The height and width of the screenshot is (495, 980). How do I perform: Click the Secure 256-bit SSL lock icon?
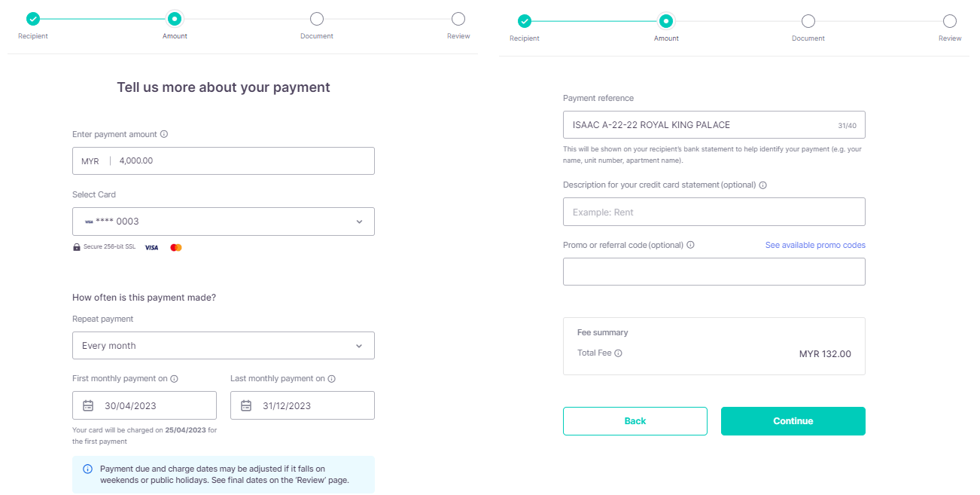(77, 246)
